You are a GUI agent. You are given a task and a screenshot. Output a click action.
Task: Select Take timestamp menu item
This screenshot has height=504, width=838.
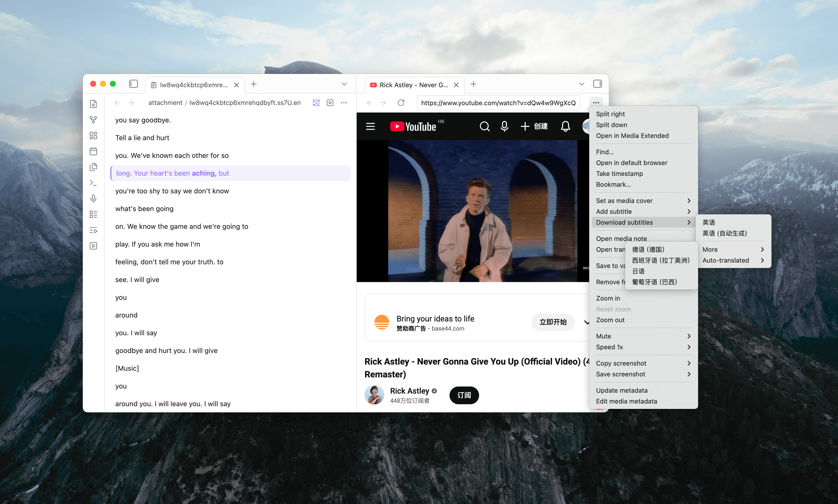pyautogui.click(x=643, y=174)
